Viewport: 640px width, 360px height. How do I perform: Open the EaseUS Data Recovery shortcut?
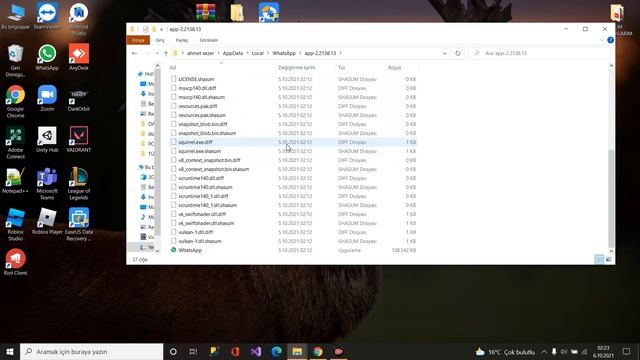click(x=78, y=224)
